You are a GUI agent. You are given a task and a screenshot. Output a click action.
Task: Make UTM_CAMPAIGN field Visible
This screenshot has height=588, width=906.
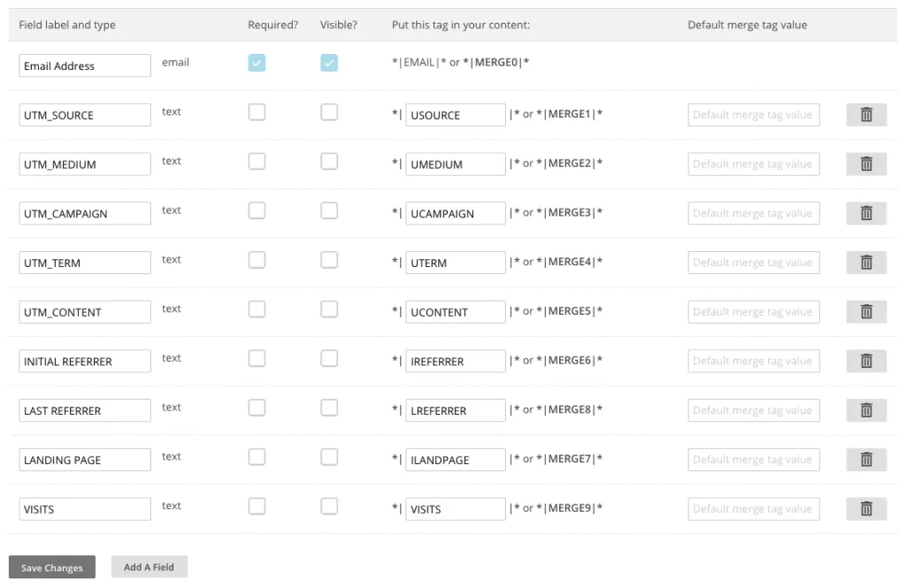tap(328, 210)
